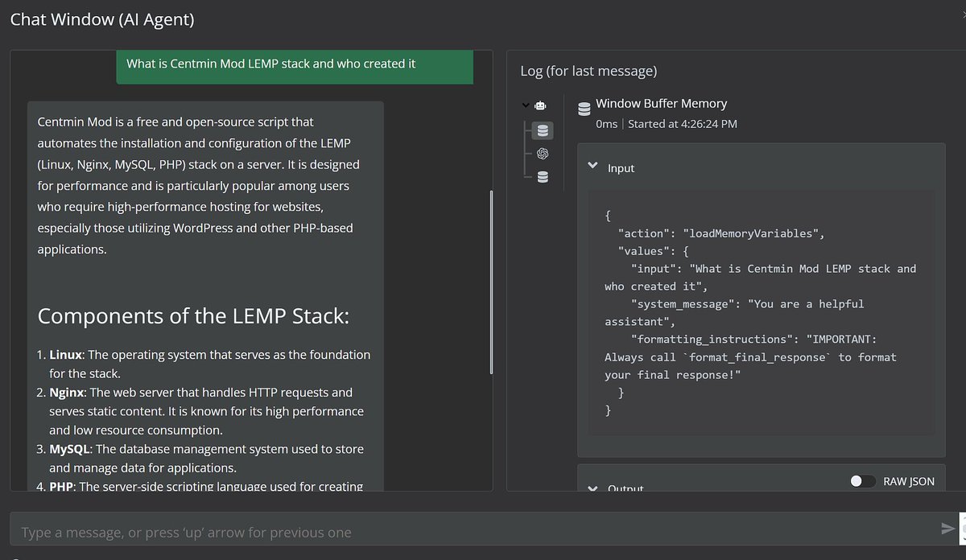Click the bold 'Linux' list item
The height and width of the screenshot is (560, 966).
pos(65,355)
